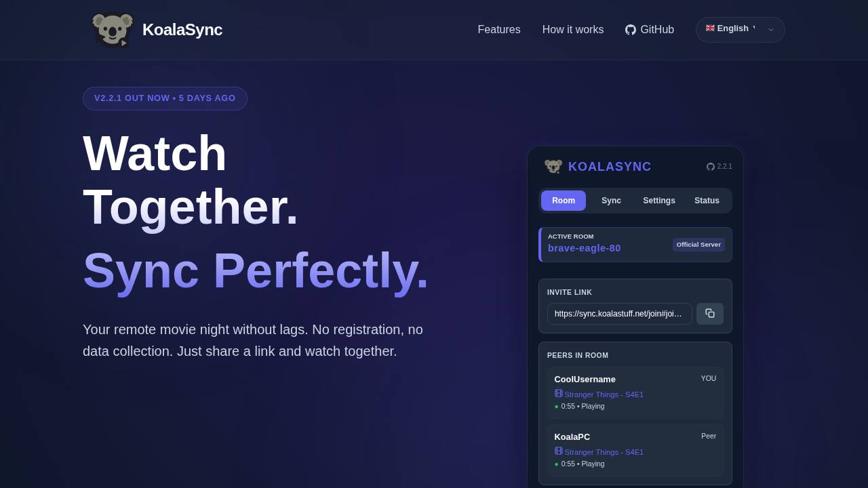The image size is (868, 488).
Task: Open the How it works link
Action: pyautogui.click(x=573, y=30)
